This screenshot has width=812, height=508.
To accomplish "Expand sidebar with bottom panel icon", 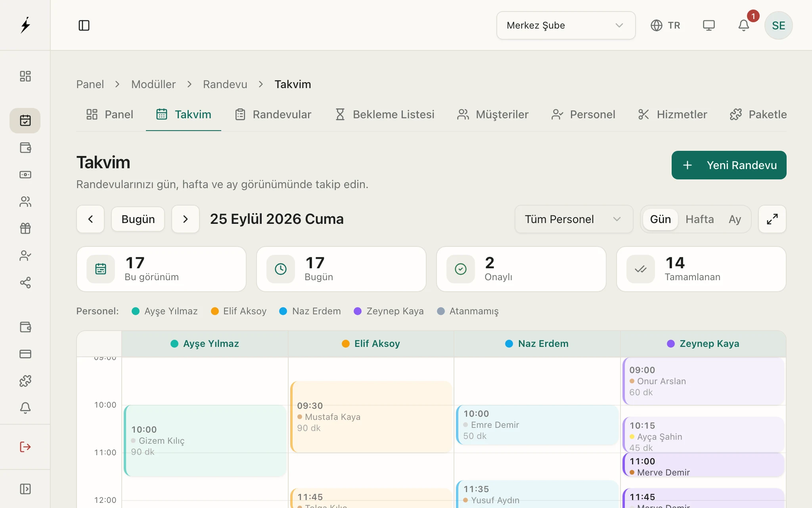I will [x=25, y=489].
